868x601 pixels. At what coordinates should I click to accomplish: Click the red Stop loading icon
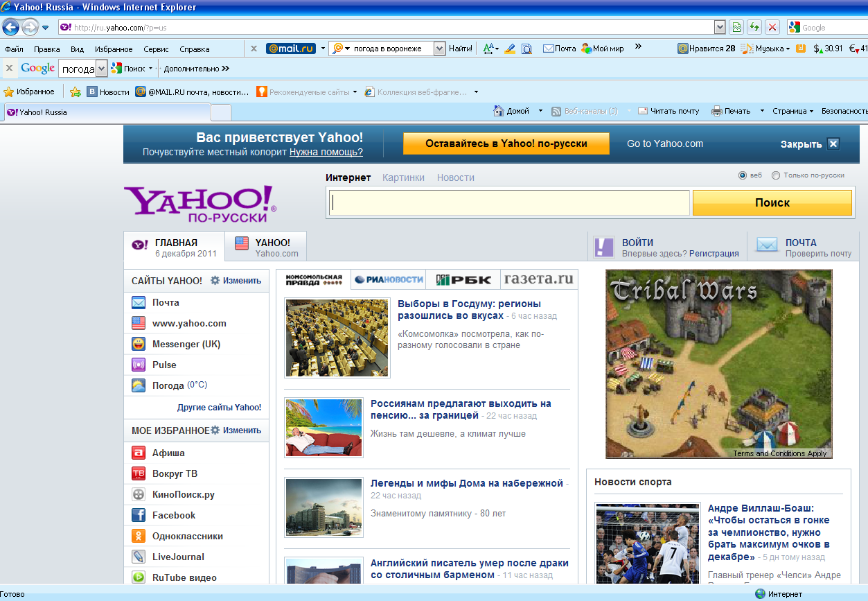click(x=772, y=27)
